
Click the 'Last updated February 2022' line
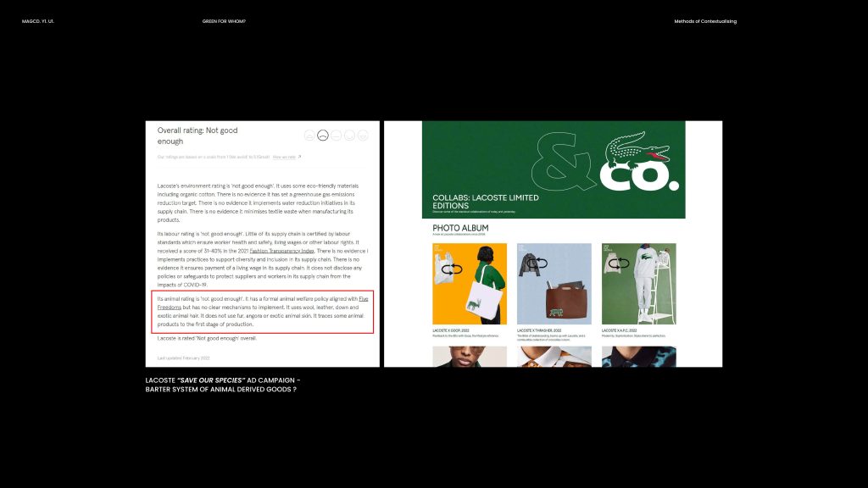coord(183,358)
